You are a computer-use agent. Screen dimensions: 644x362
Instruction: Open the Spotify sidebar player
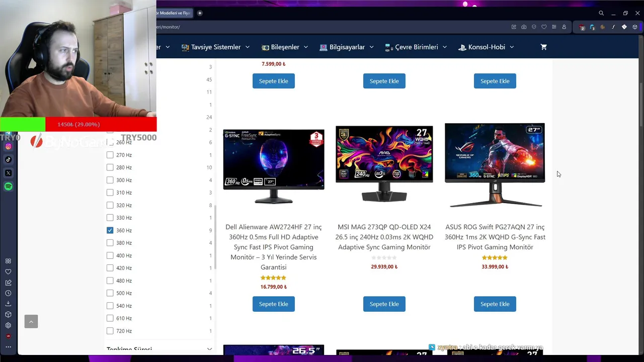point(8,187)
